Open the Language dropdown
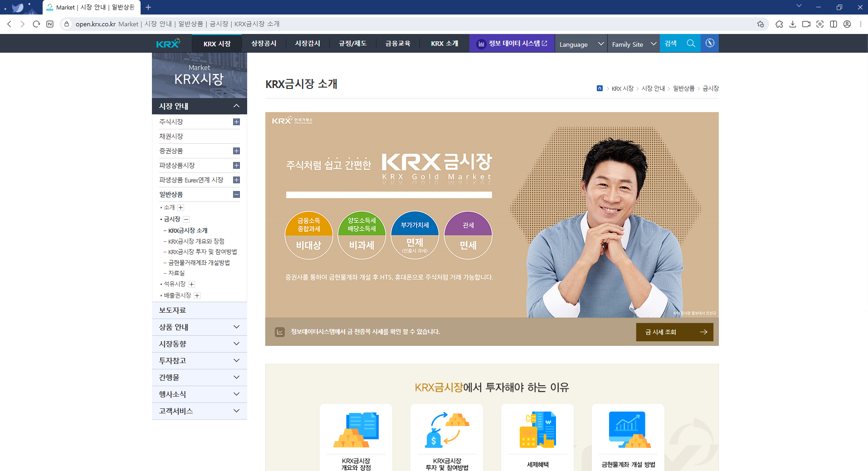Image resolution: width=868 pixels, height=471 pixels. [581, 44]
